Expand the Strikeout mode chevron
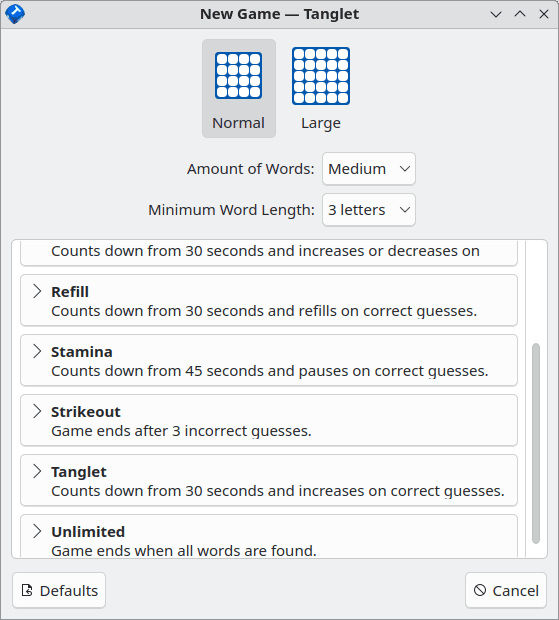Screen dimensions: 559x620 [x=37, y=411]
